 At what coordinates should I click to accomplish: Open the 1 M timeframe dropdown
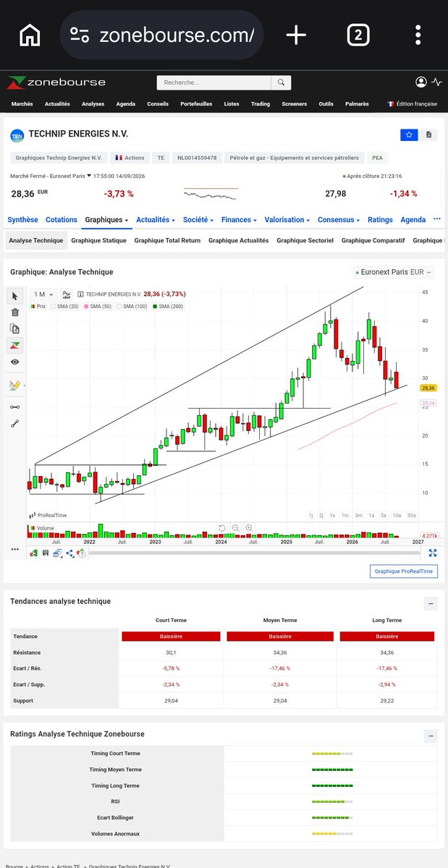(x=43, y=294)
